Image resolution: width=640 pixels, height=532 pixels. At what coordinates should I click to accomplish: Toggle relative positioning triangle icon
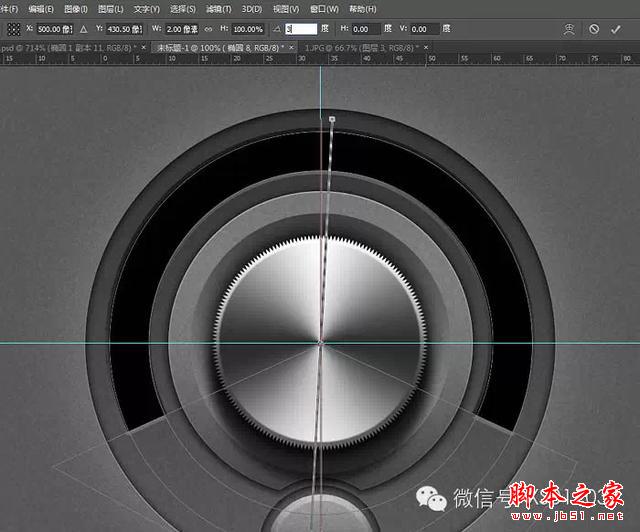pos(83,29)
